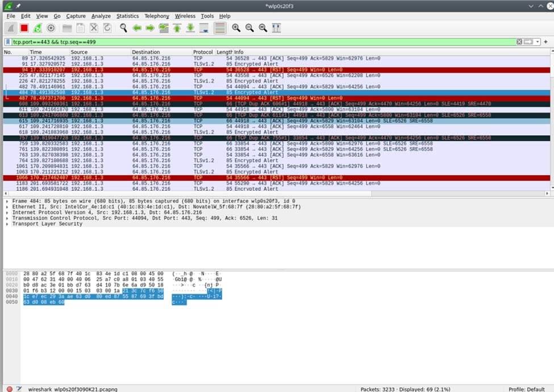Open capture options dialog icon
This screenshot has width=554, height=392.
point(51,28)
